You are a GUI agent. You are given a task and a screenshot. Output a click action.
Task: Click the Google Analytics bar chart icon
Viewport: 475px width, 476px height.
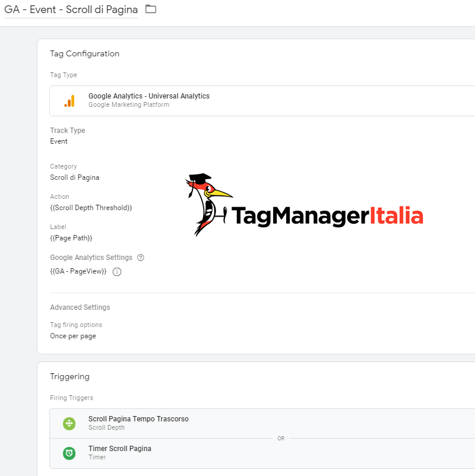pyautogui.click(x=69, y=101)
